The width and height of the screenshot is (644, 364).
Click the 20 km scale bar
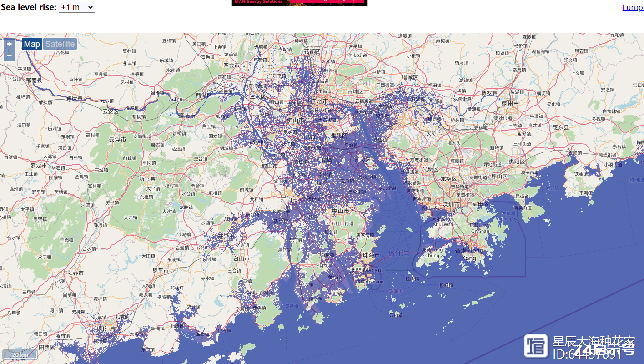(x=20, y=354)
